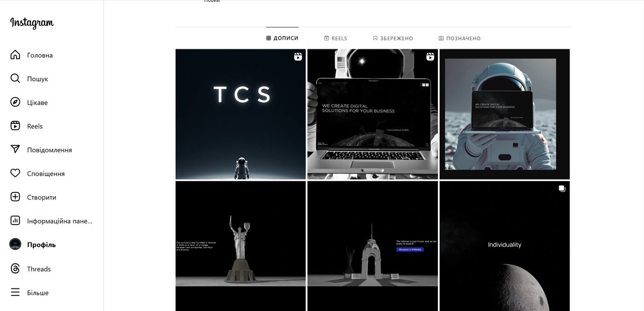Image resolution: width=644 pixels, height=311 pixels.
Task: Open the astronaut holding laptop on moon post
Action: tap(504, 114)
